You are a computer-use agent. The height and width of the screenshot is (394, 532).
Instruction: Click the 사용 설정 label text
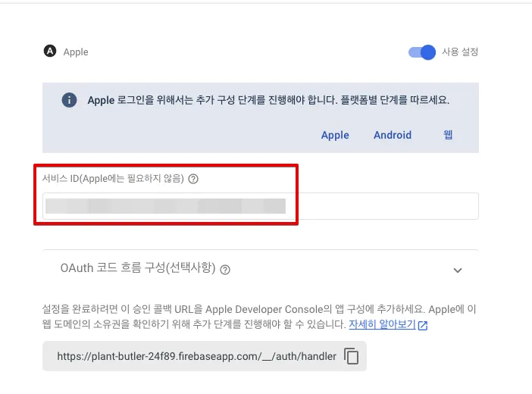coord(460,52)
